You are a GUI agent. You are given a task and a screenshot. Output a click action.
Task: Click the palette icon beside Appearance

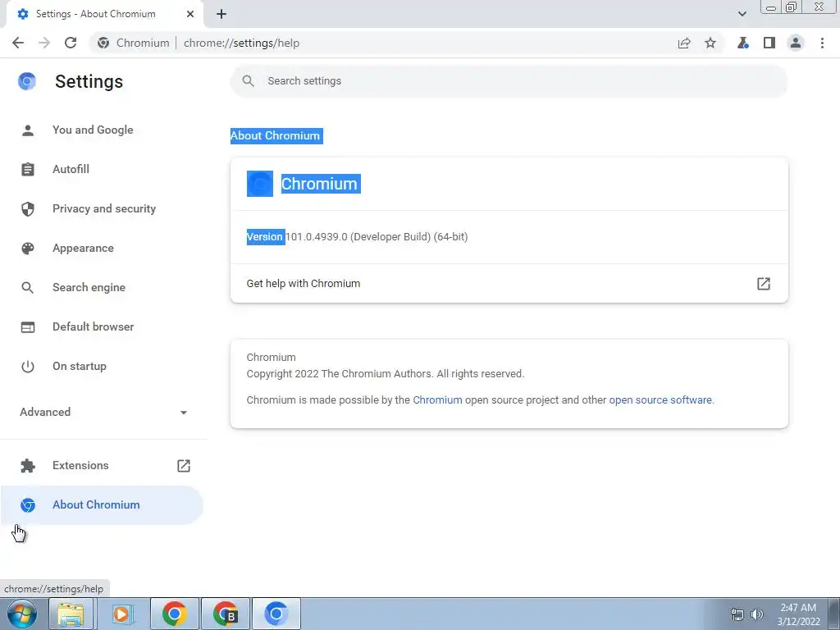click(27, 248)
